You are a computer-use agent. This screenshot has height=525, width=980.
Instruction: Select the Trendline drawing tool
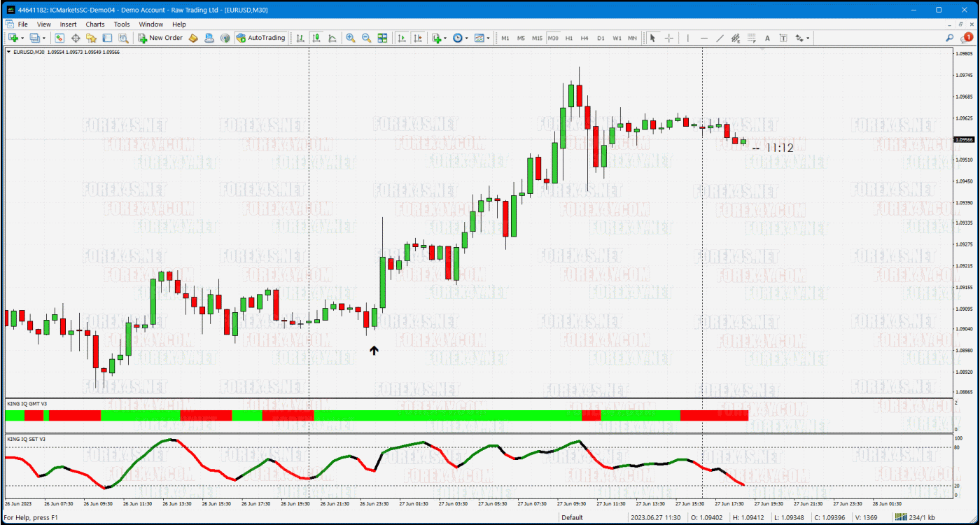[720, 38]
